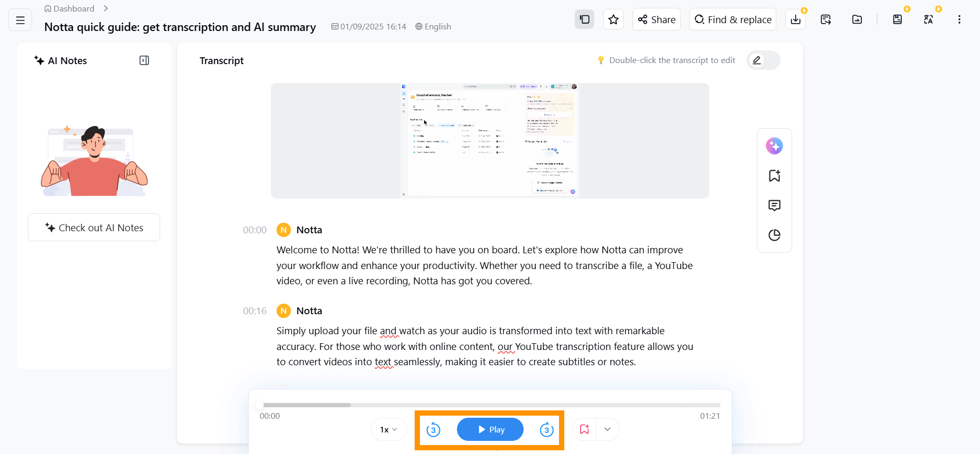Click the audio progress bar
980x454 pixels.
490,405
